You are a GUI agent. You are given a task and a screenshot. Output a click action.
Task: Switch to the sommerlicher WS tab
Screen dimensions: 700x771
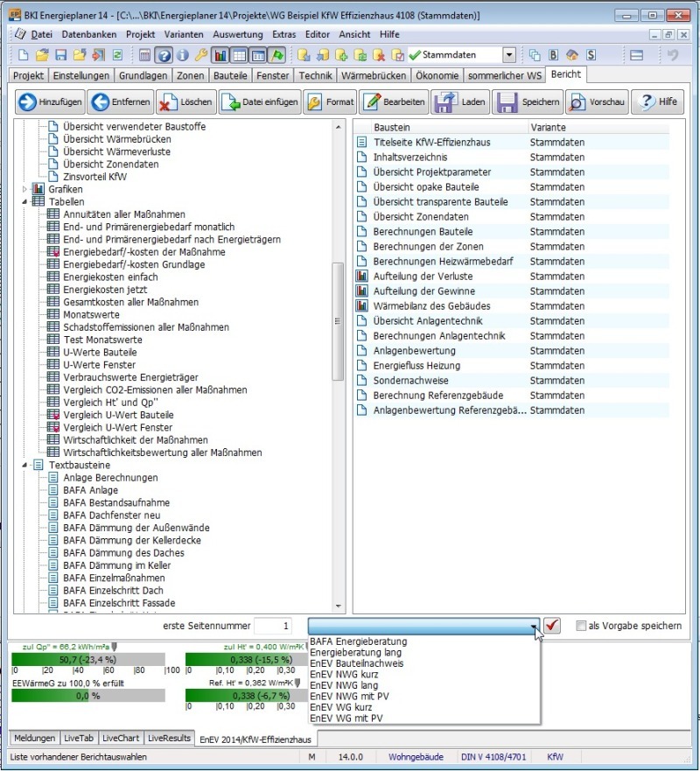coord(504,76)
